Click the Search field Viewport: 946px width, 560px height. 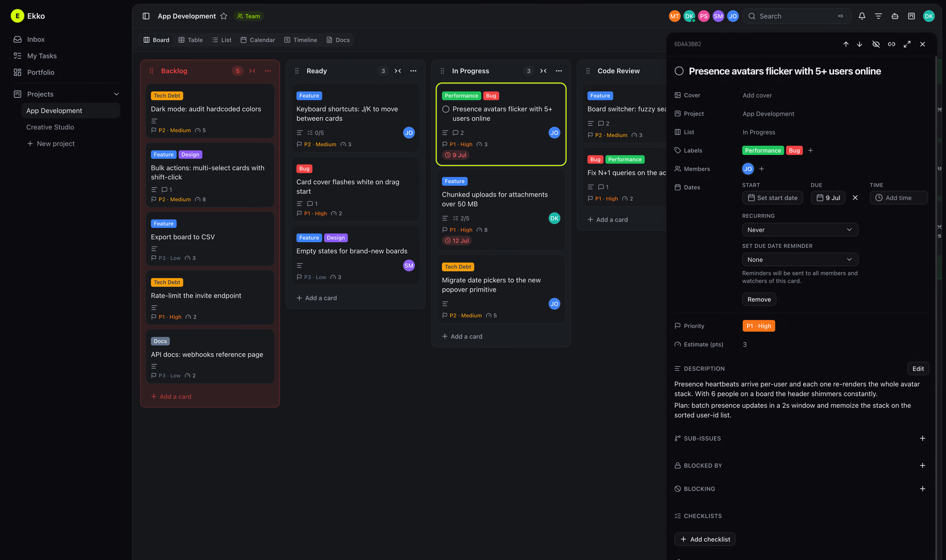click(797, 16)
